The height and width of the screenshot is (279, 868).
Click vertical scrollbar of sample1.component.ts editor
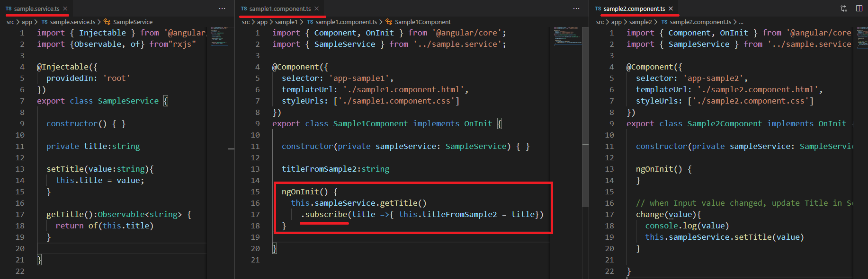click(x=585, y=117)
